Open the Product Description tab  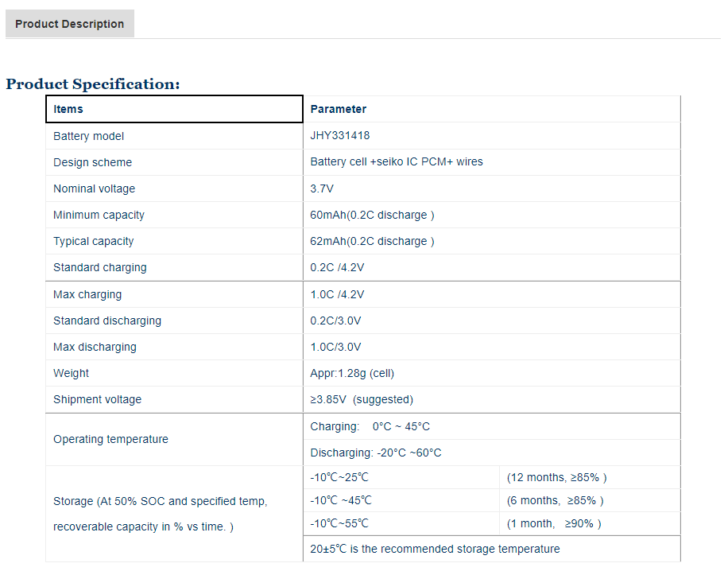coord(70,24)
